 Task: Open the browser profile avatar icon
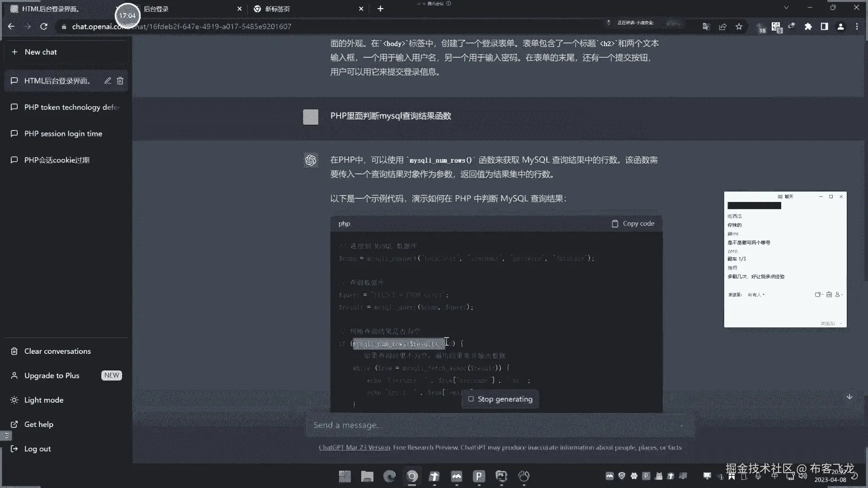pyautogui.click(x=840, y=27)
